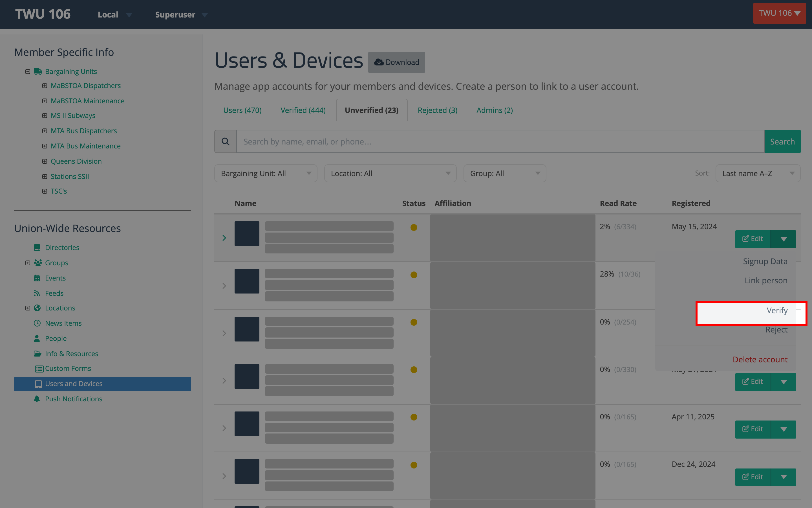Screen dimensions: 812x508
Task: Expand the Groups tree node
Action: pos(28,263)
